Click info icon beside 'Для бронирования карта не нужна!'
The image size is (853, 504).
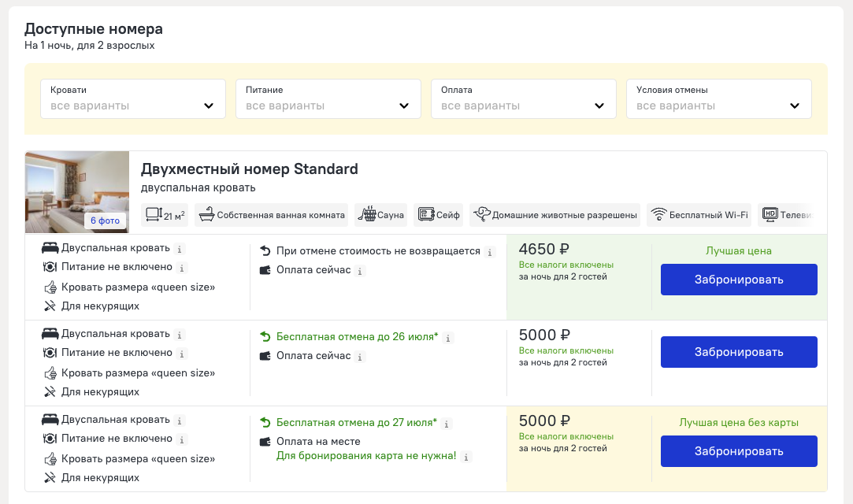[x=466, y=458]
